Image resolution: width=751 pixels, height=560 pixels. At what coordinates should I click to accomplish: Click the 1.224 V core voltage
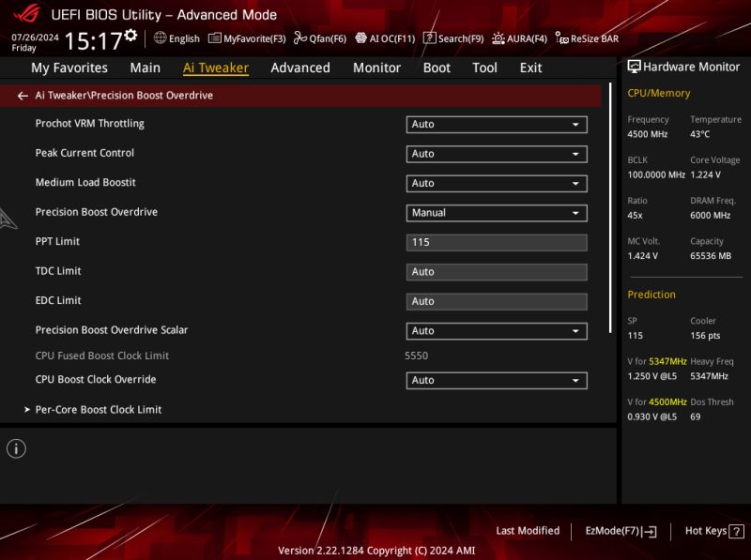[x=705, y=175]
